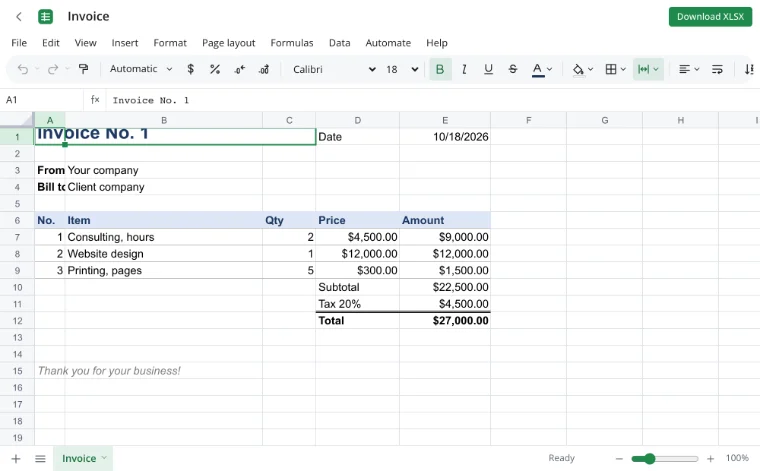The width and height of the screenshot is (760, 471).
Task: Open the Help menu
Action: click(437, 43)
